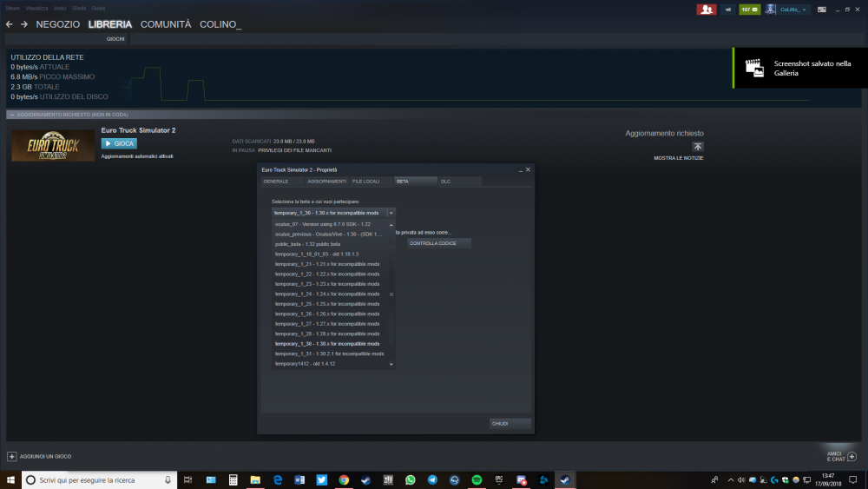Click the beta list scroll-up arrow
The height and width of the screenshot is (489, 868).
(391, 224)
